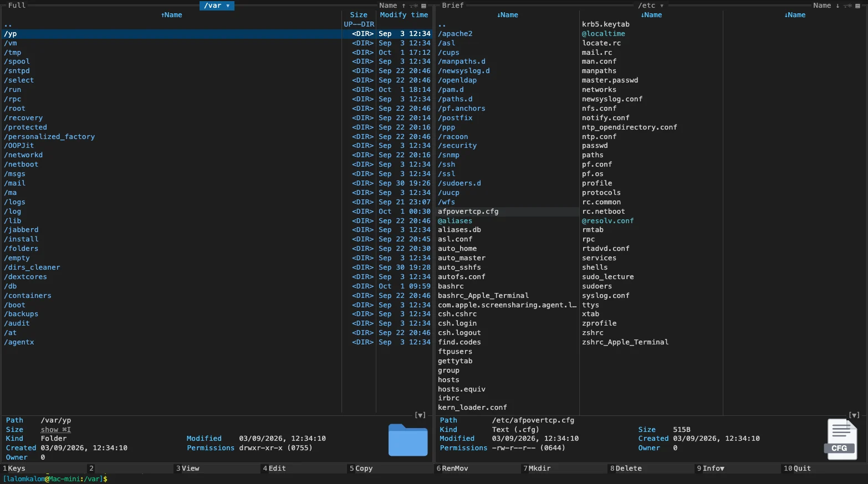Screen dimensions: 868x484
Task: Click the pin icon on the /var panel header
Action: 413,6
